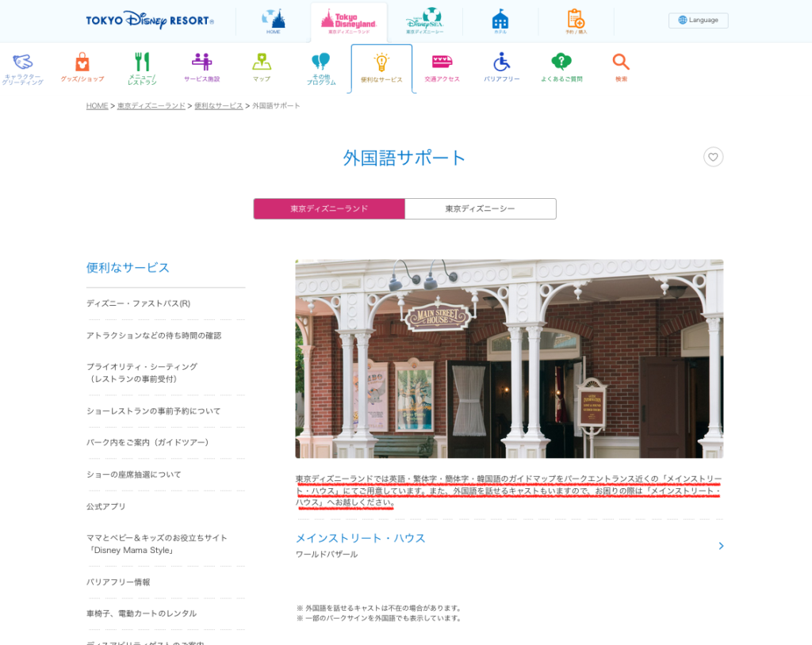Click the character greeting icon
Viewport: 812px width, 645px height.
click(x=23, y=63)
